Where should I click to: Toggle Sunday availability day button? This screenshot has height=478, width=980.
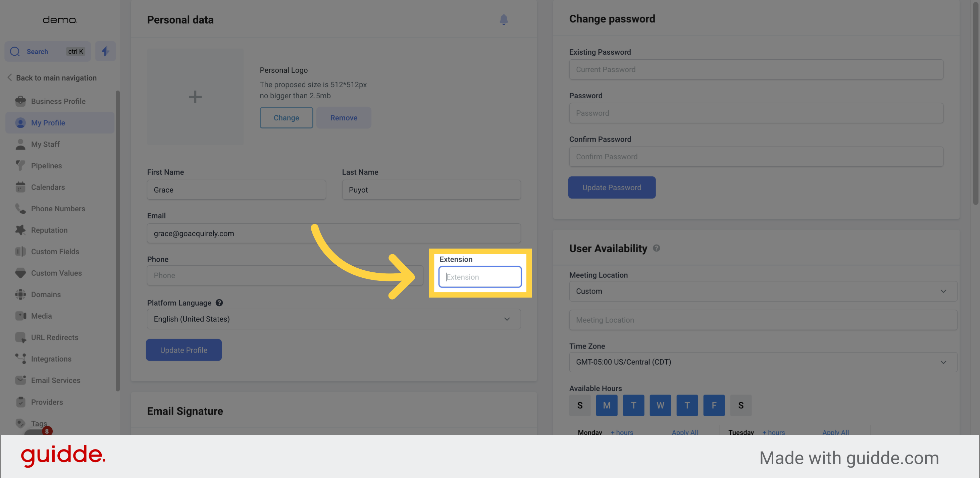click(579, 405)
